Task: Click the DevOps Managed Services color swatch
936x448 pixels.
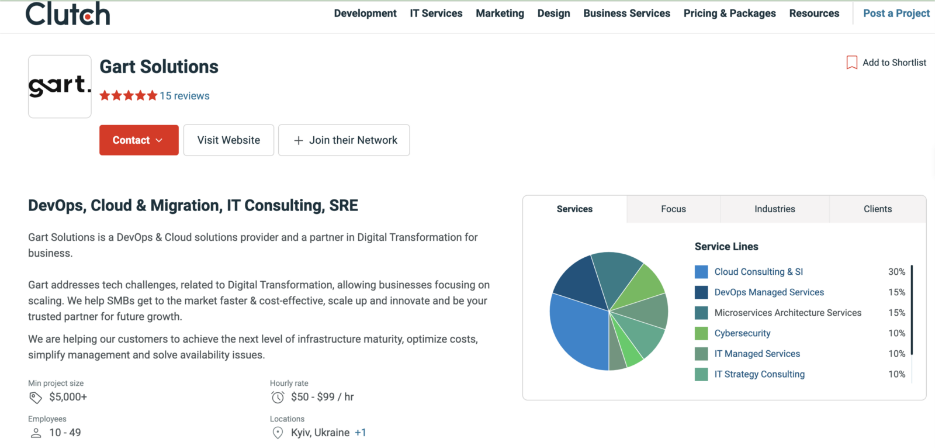Action: point(701,292)
